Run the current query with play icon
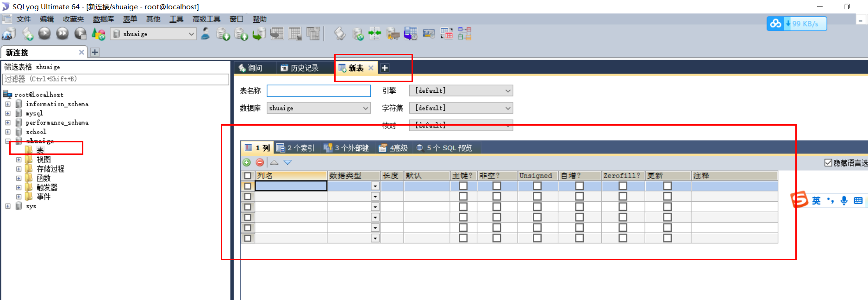This screenshot has height=300, width=868. click(44, 33)
